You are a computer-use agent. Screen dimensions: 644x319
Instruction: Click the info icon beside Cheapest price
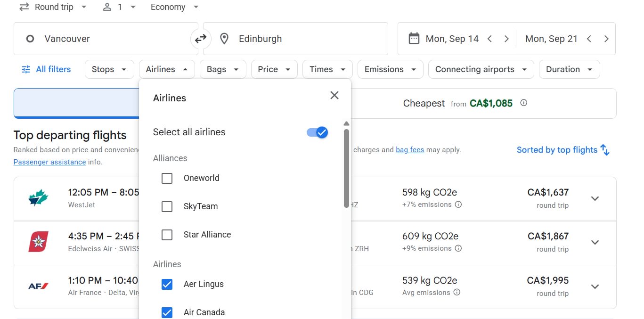523,103
